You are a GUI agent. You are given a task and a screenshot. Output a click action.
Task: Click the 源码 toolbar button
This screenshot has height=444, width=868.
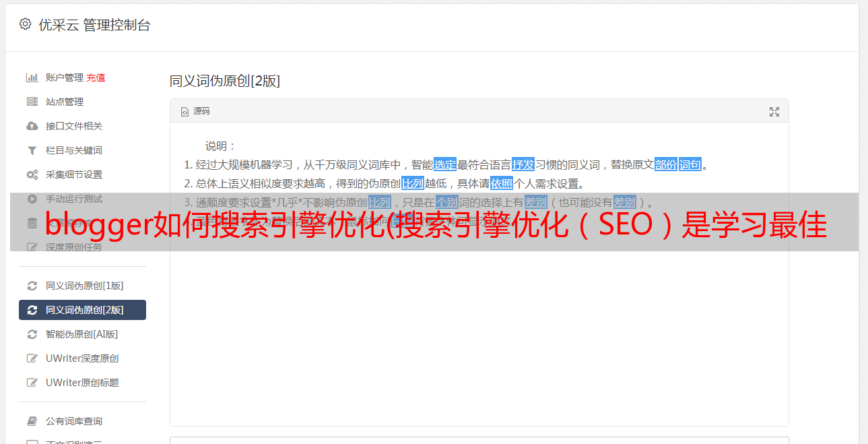(x=195, y=112)
